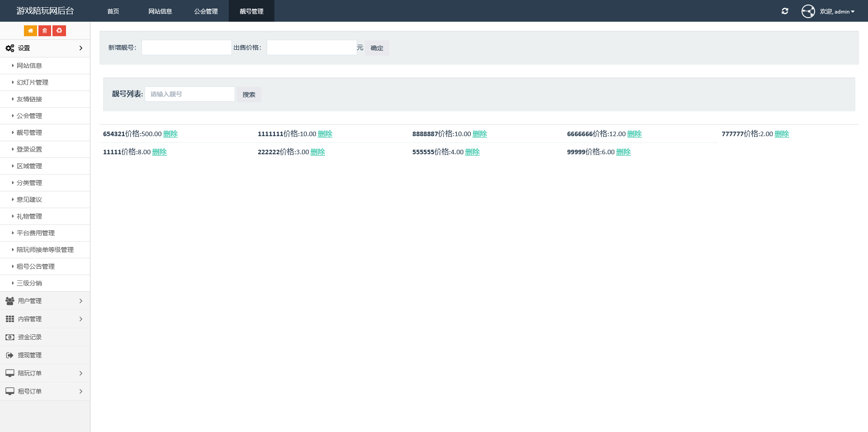Open 意见建议 in the sidebar
The image size is (868, 432).
click(x=45, y=199)
